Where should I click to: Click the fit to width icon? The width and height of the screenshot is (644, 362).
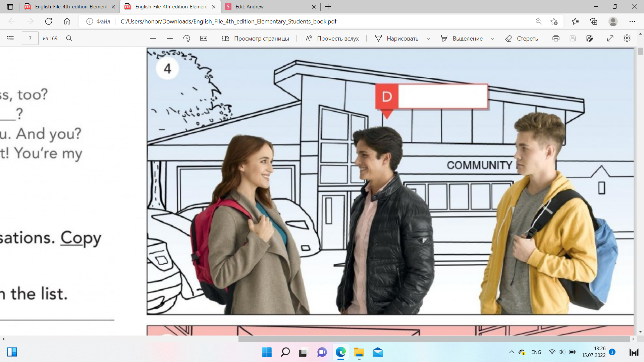(204, 39)
